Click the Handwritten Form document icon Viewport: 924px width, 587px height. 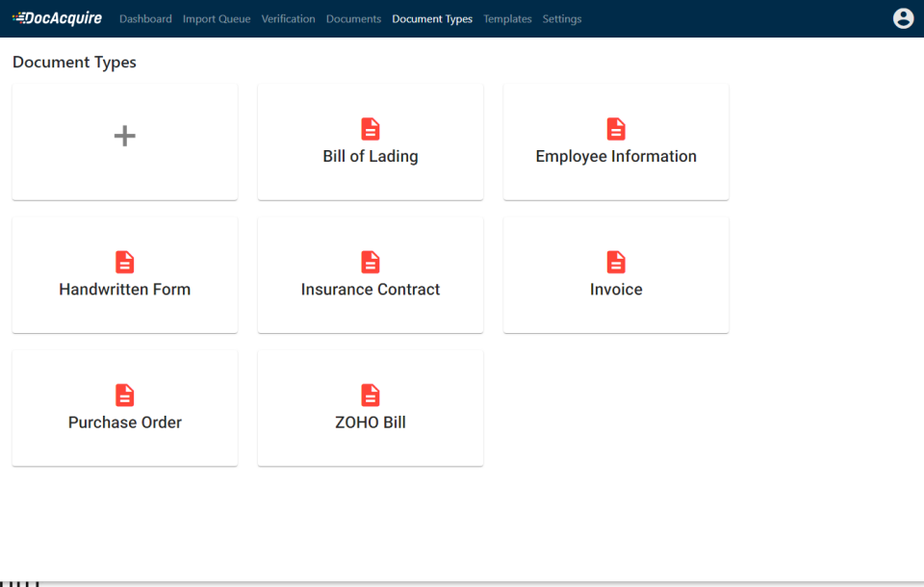click(x=124, y=263)
